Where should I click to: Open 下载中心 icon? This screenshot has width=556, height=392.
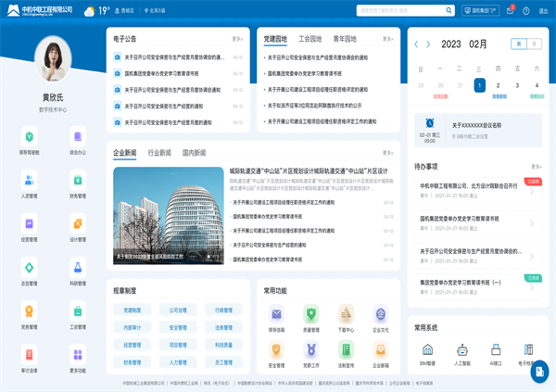[346, 314]
